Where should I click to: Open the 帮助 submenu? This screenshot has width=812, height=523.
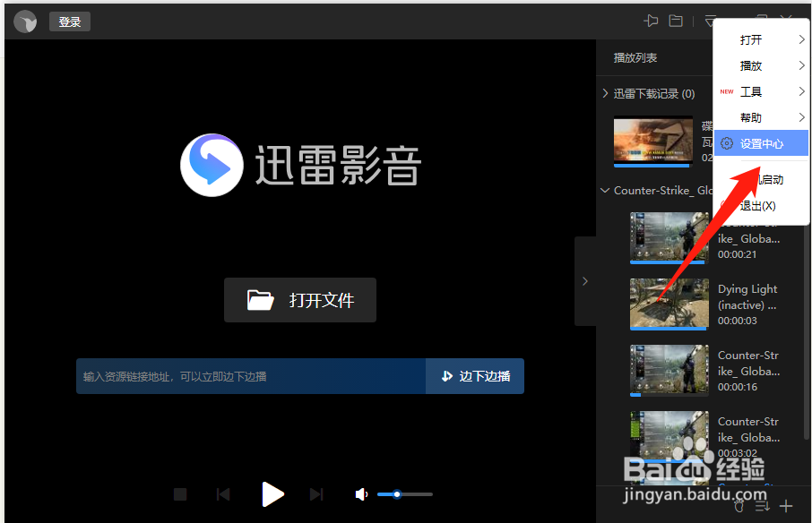[761, 117]
